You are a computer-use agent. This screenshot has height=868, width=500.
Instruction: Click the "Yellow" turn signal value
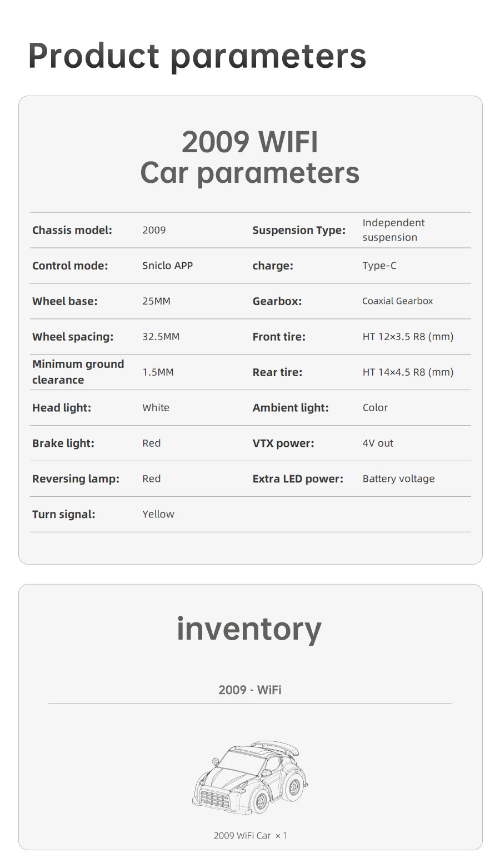pos(158,515)
